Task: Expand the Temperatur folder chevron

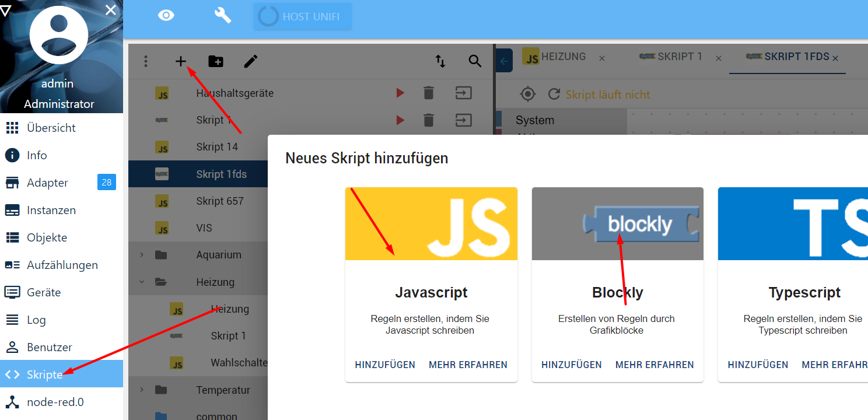Action: 142,390
